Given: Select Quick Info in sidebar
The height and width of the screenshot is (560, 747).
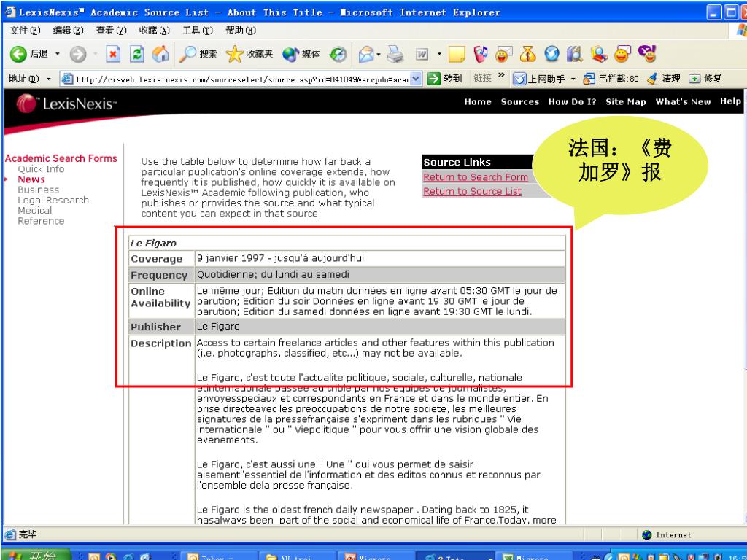Looking at the screenshot, I should pos(41,169).
